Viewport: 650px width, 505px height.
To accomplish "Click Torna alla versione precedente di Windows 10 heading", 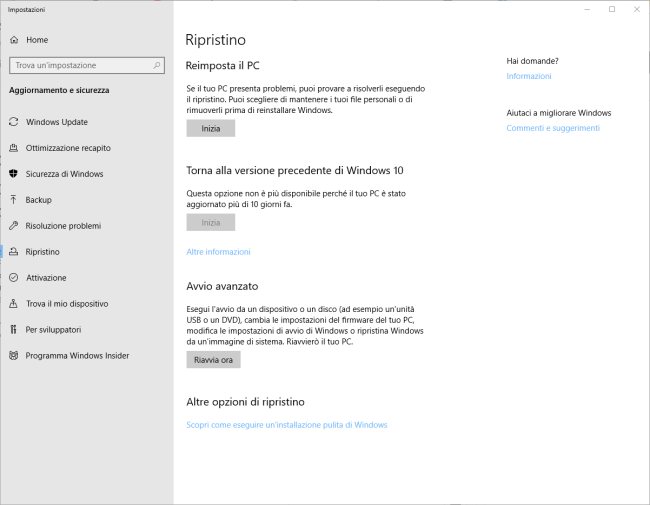I will [295, 170].
